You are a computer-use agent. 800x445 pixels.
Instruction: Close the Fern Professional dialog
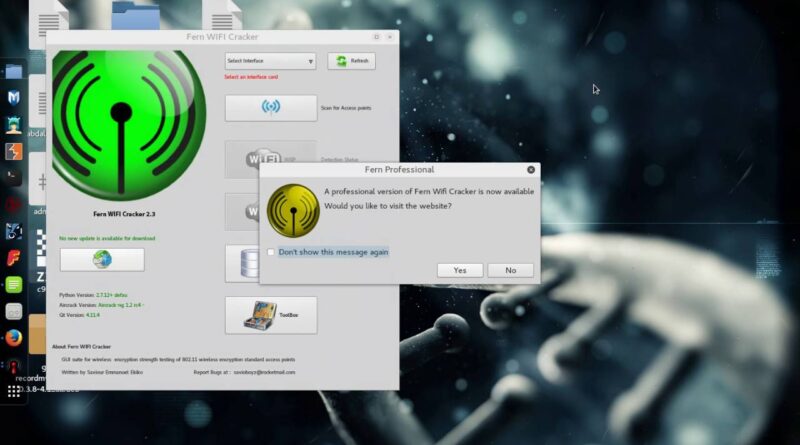[531, 169]
